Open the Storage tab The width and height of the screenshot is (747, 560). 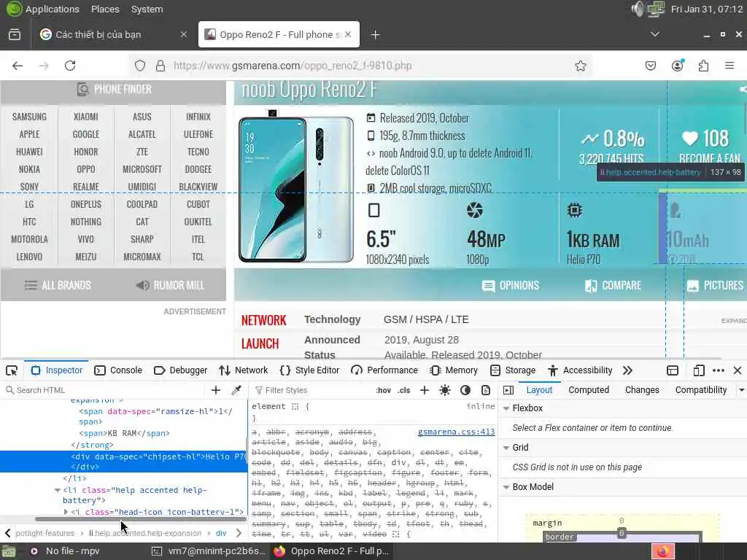click(513, 370)
